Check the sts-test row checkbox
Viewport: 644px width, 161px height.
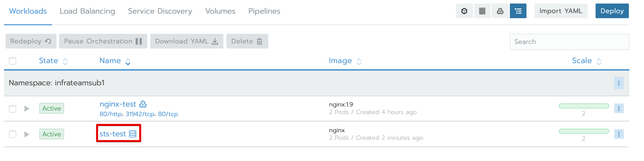tap(13, 134)
